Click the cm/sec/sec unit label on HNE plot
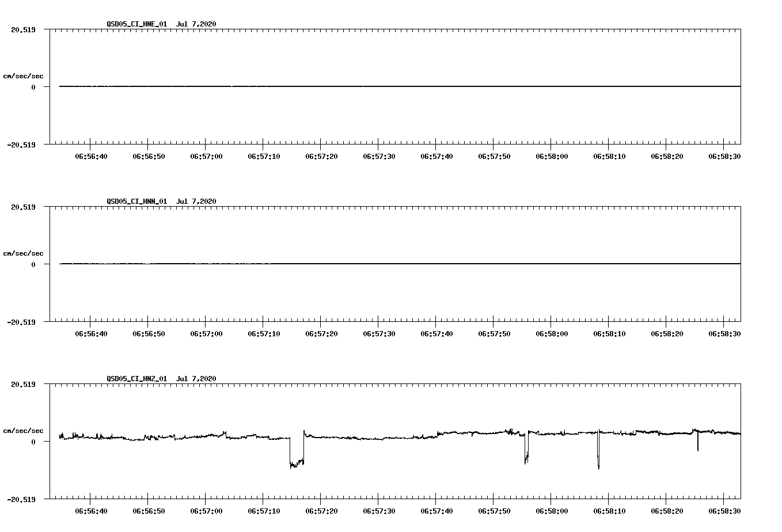The width and height of the screenshot is (782, 532). click(x=23, y=76)
